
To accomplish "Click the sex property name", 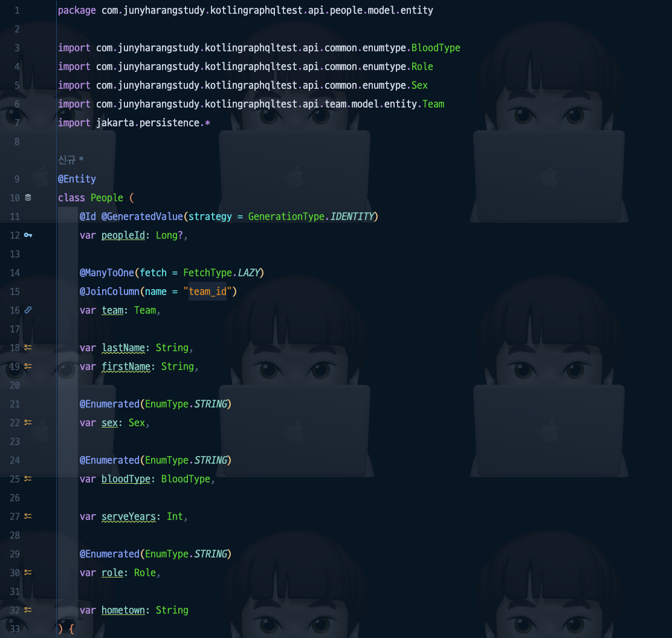I will (x=109, y=423).
